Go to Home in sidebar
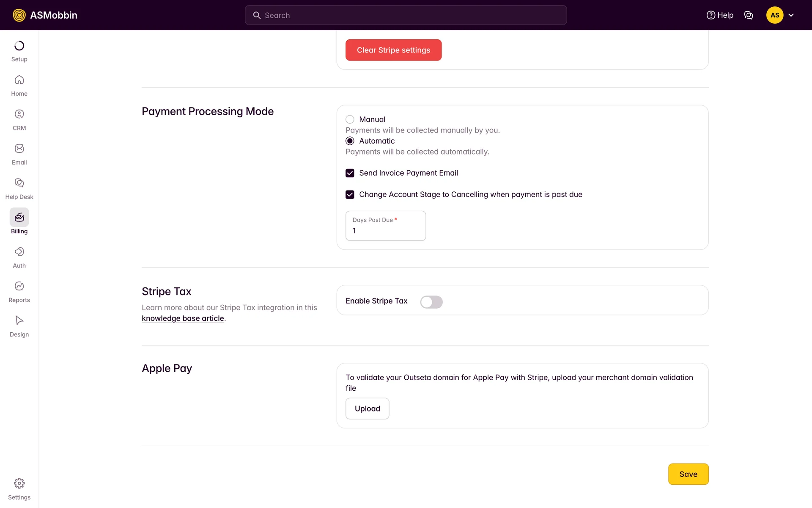This screenshot has height=508, width=812. (x=19, y=80)
